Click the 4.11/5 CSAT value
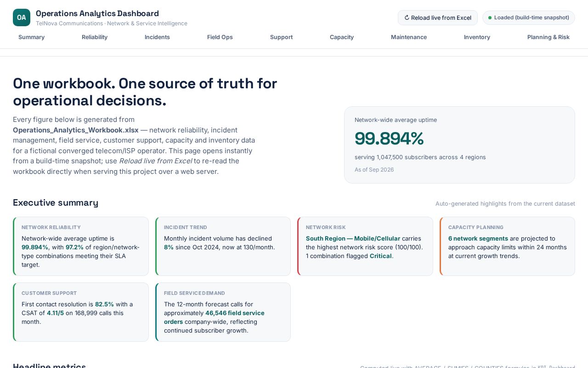 tap(55, 313)
